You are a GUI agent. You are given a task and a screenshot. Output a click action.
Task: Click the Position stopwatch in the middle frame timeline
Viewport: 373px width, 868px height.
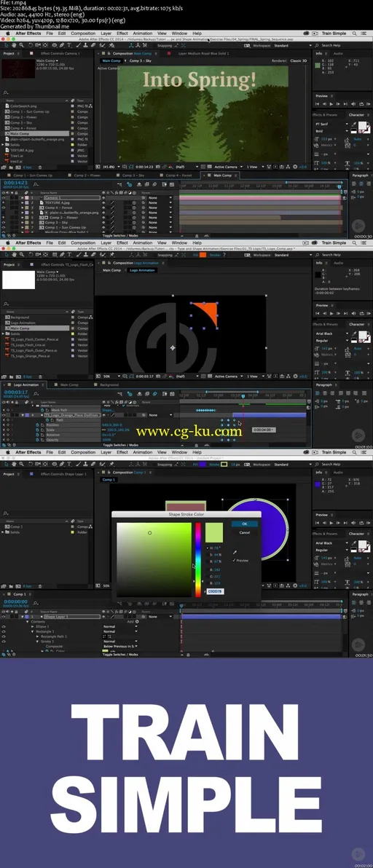pyautogui.click(x=36, y=425)
